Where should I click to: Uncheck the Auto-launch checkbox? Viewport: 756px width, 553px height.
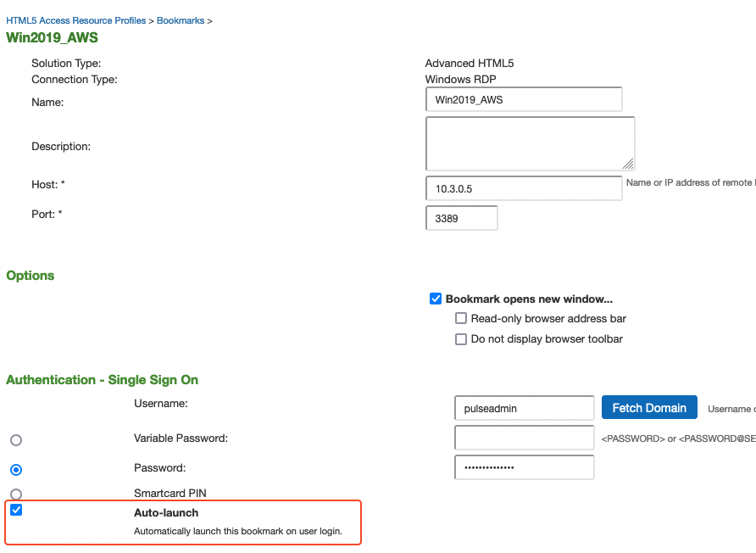(15, 510)
